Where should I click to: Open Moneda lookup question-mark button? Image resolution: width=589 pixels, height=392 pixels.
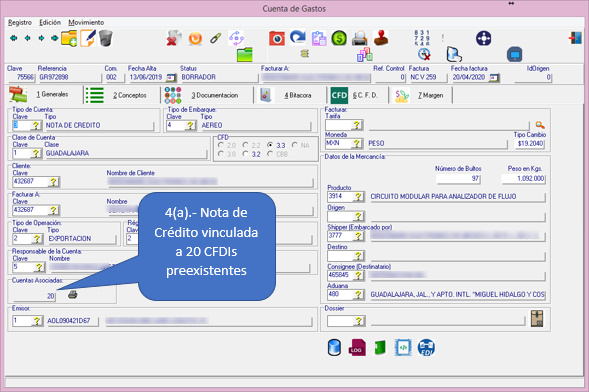click(x=357, y=143)
